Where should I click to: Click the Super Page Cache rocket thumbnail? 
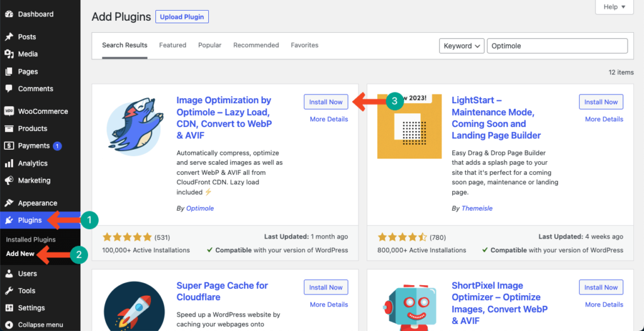point(134,305)
